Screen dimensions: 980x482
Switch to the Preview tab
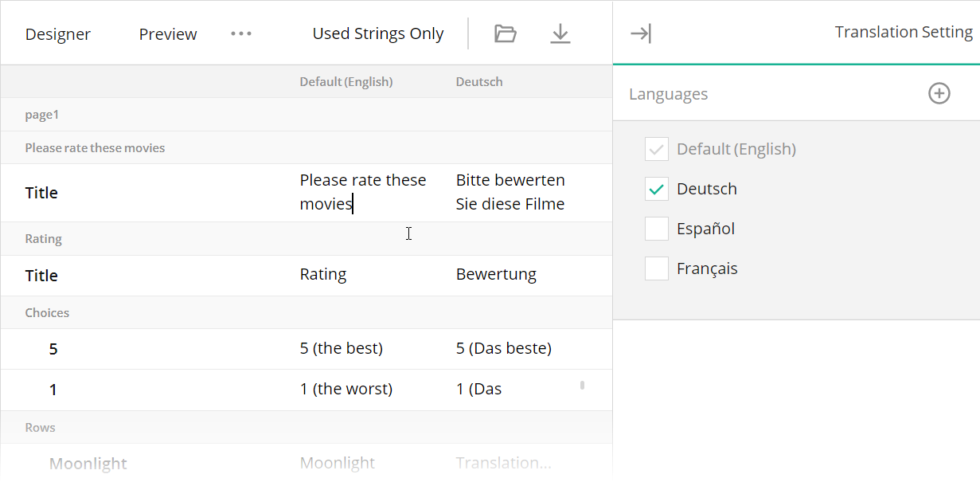167,33
